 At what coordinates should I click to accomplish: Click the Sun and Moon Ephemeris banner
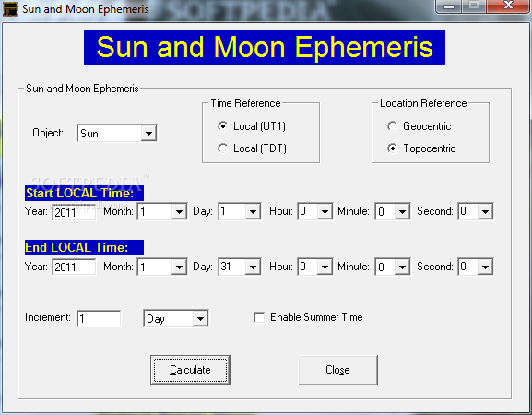(265, 47)
